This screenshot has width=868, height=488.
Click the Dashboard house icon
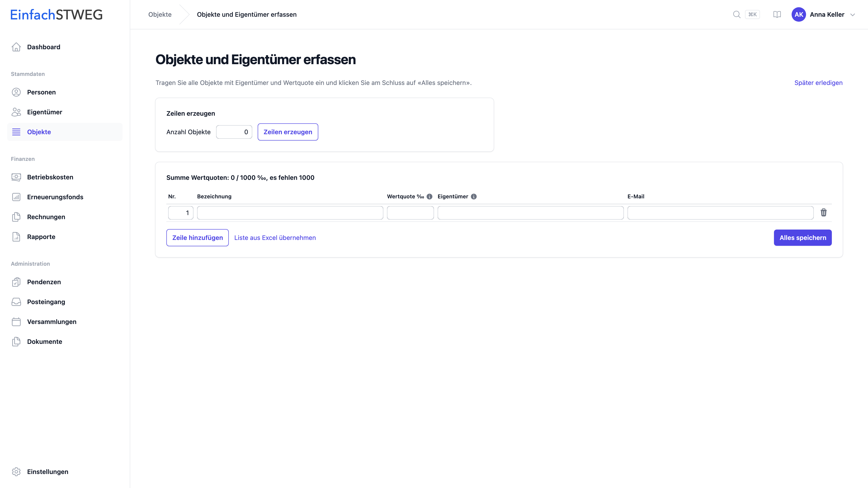click(16, 47)
